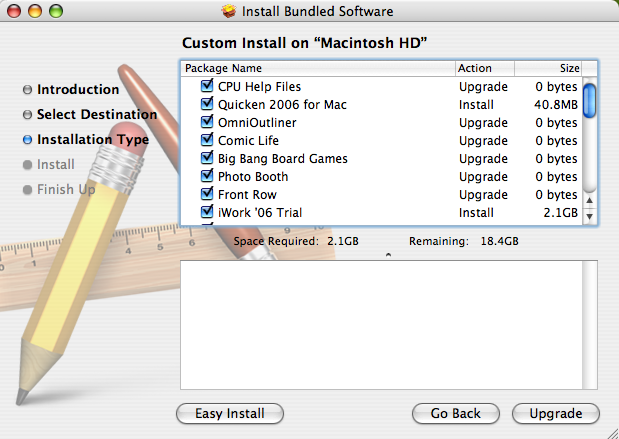
Task: Click the Easy Install button
Action: [x=230, y=413]
